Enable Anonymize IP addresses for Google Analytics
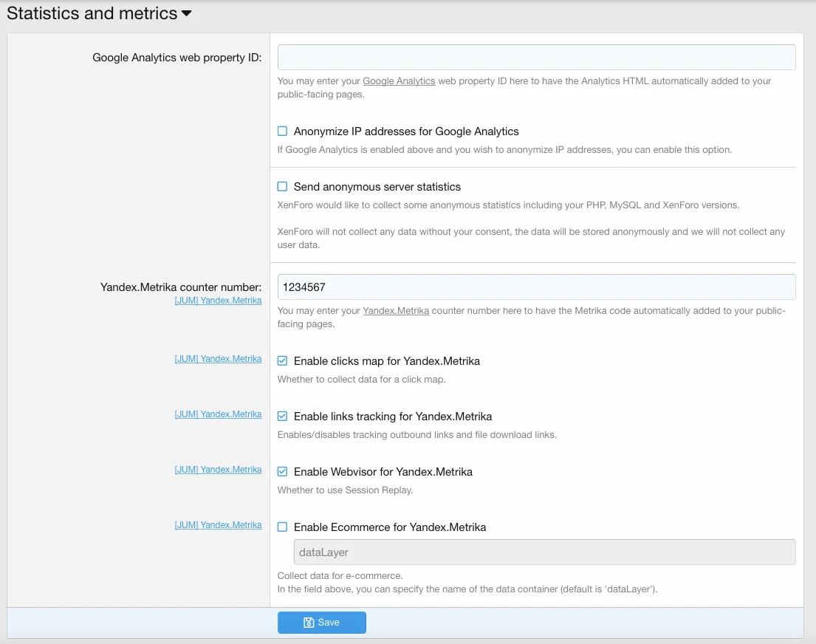This screenshot has height=644, width=816. pyautogui.click(x=282, y=131)
